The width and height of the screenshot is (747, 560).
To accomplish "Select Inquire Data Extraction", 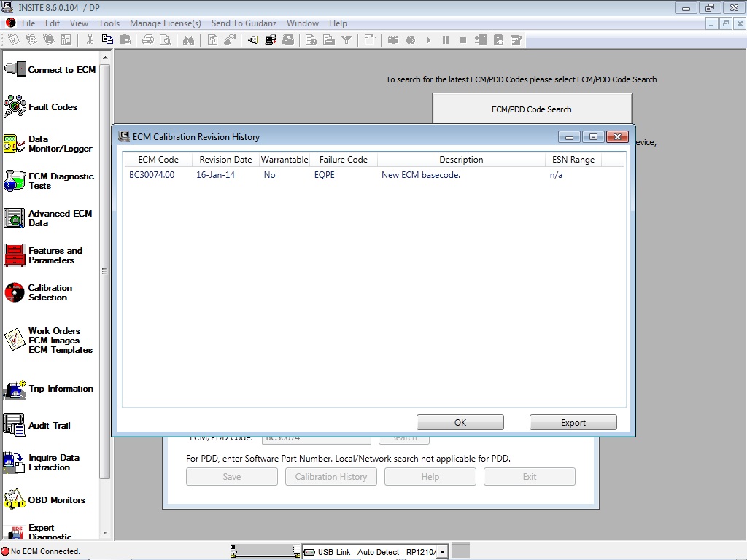I will tap(50, 462).
